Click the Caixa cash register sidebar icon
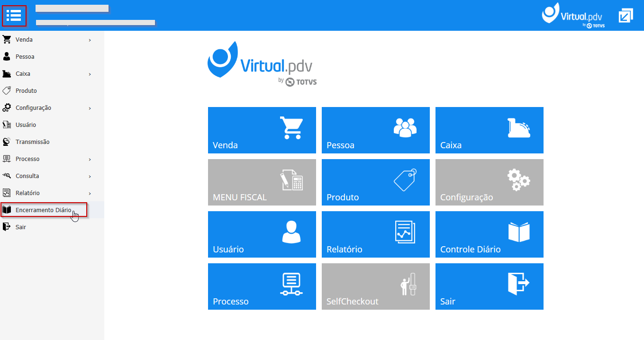 pyautogui.click(x=7, y=73)
